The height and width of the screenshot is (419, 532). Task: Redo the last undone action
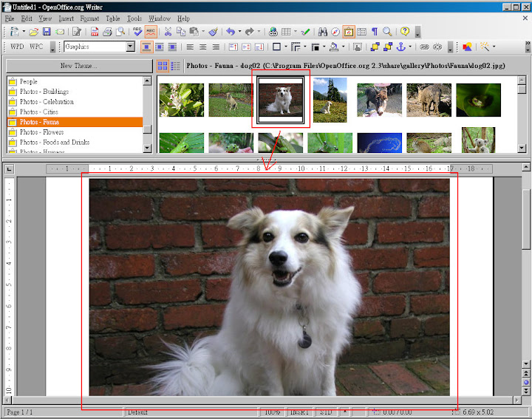point(250,32)
